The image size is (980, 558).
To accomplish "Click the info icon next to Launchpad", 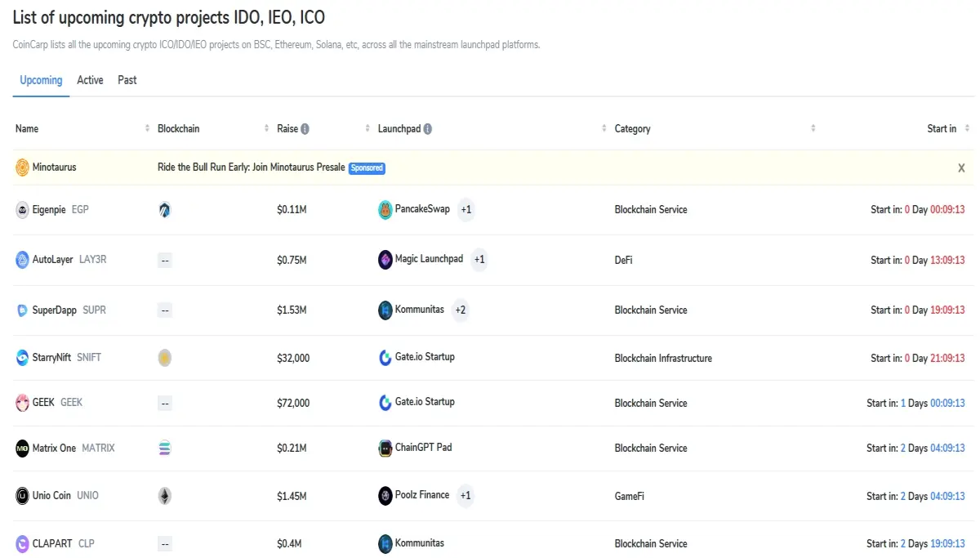I will point(428,129).
